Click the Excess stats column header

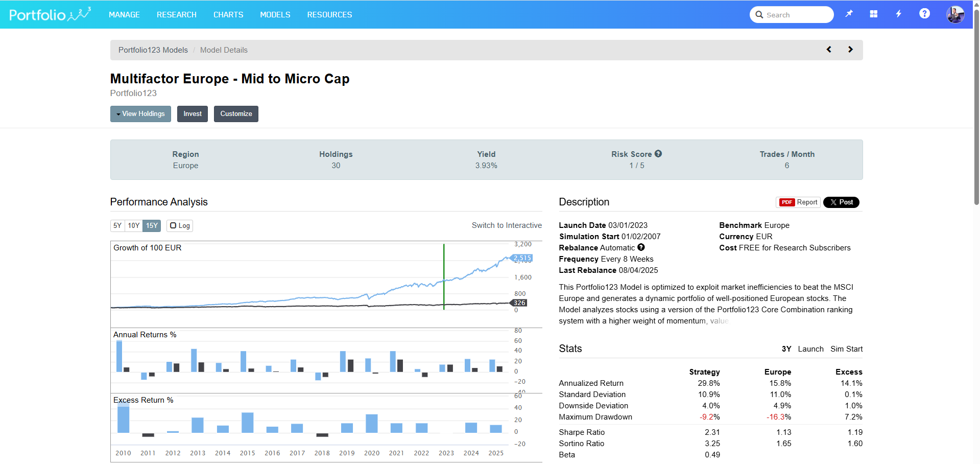849,372
